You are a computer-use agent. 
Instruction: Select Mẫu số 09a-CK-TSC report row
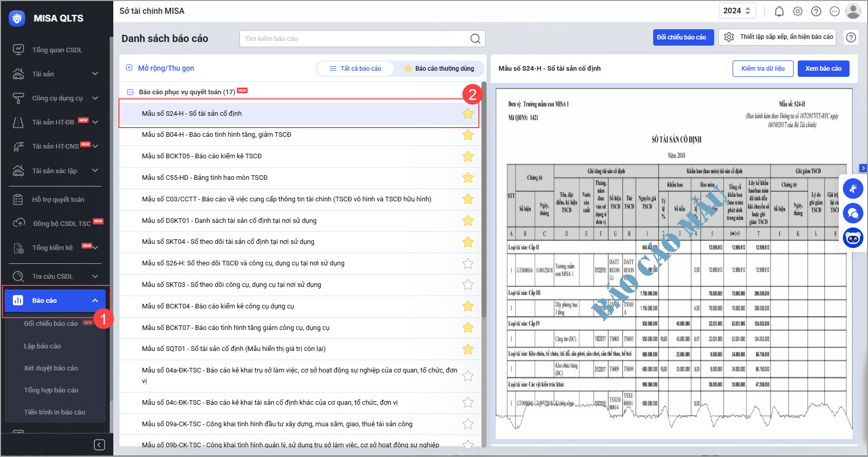click(x=299, y=424)
